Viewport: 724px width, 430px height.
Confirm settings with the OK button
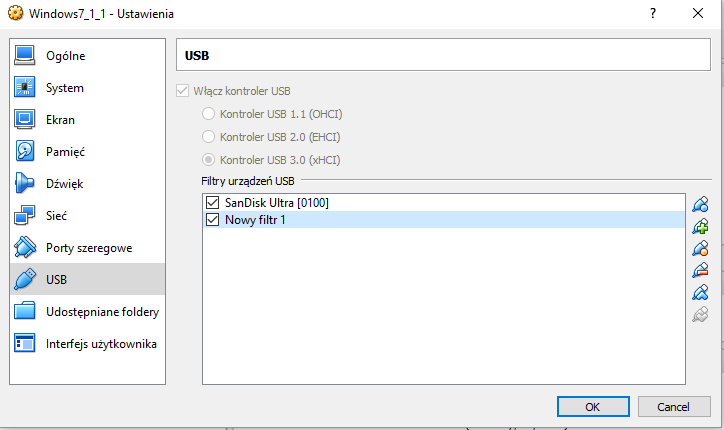click(592, 407)
